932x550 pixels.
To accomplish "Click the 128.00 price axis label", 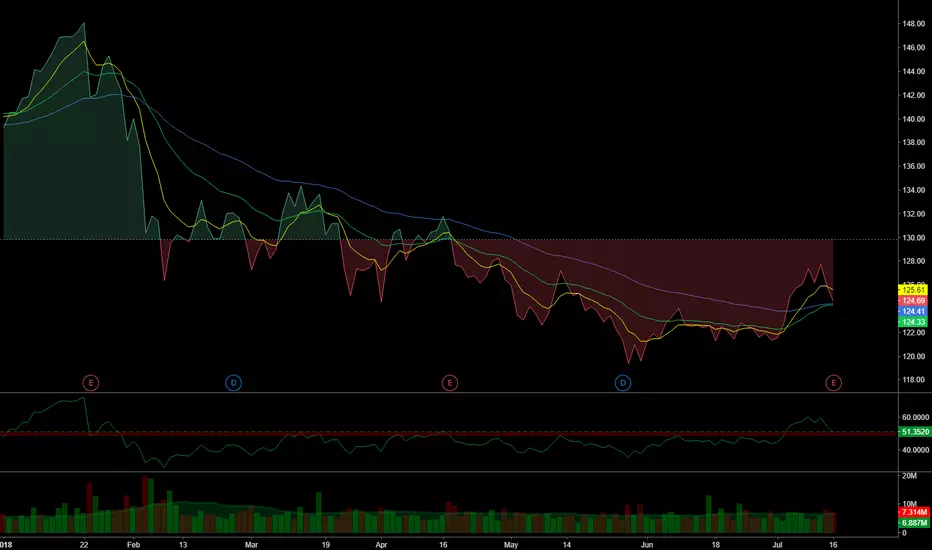I will [x=914, y=261].
